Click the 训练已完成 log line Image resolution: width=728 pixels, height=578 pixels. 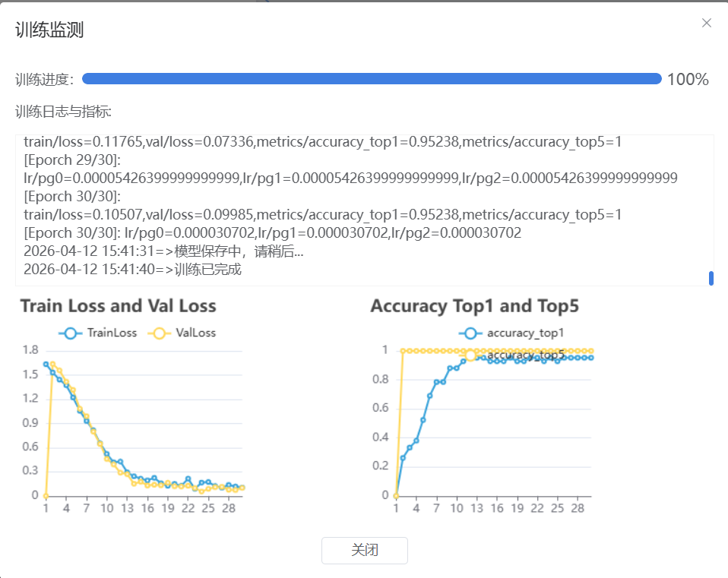tap(133, 269)
